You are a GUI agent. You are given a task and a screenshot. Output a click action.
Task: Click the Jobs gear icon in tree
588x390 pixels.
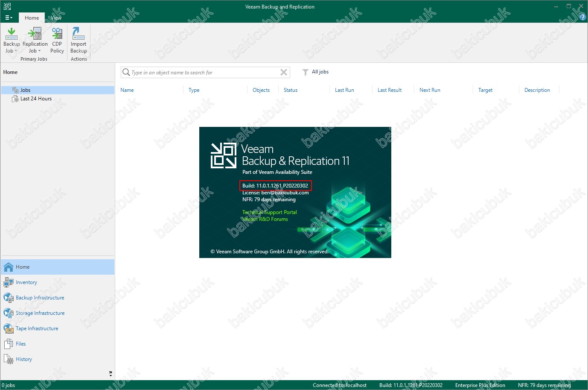15,90
